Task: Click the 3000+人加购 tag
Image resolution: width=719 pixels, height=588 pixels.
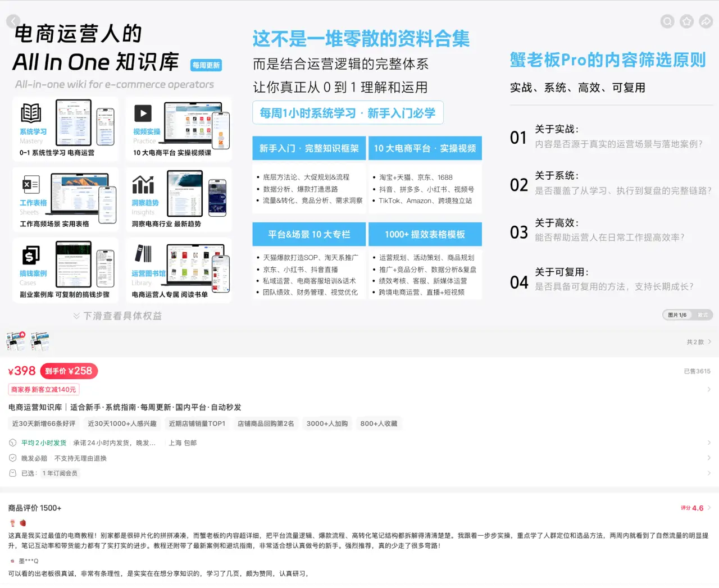Action: tap(327, 423)
